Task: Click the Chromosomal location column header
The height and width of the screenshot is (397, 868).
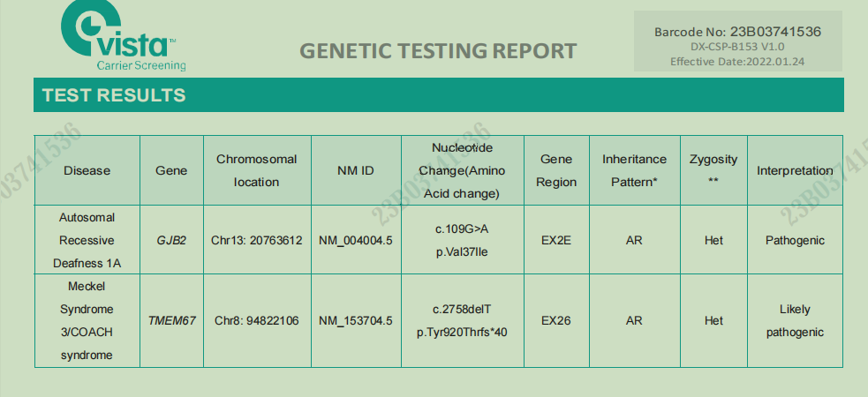Action: 257,170
